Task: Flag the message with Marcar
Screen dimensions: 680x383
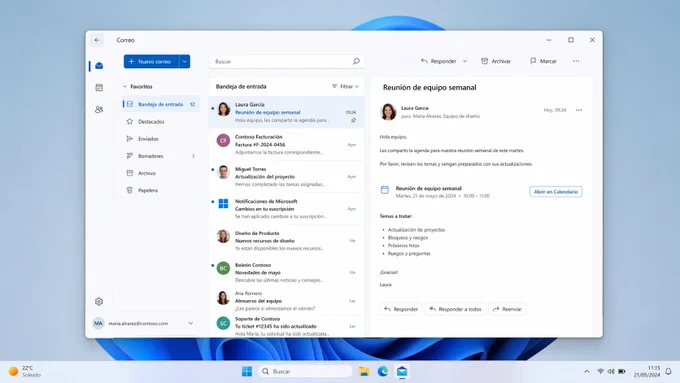Action: [543, 62]
